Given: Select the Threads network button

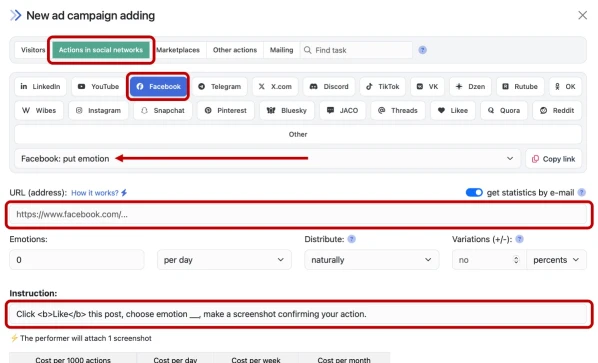Looking at the screenshot, I should click(398, 111).
